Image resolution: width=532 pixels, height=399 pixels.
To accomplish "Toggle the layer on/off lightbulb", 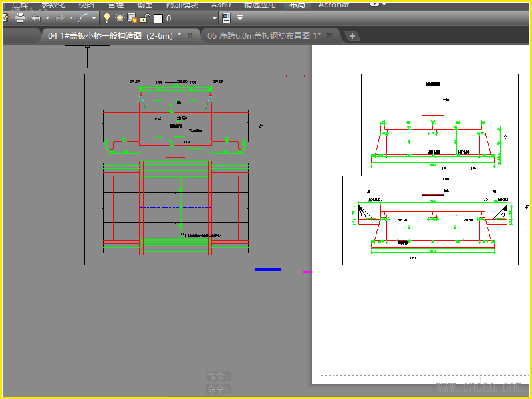I will pos(106,18).
